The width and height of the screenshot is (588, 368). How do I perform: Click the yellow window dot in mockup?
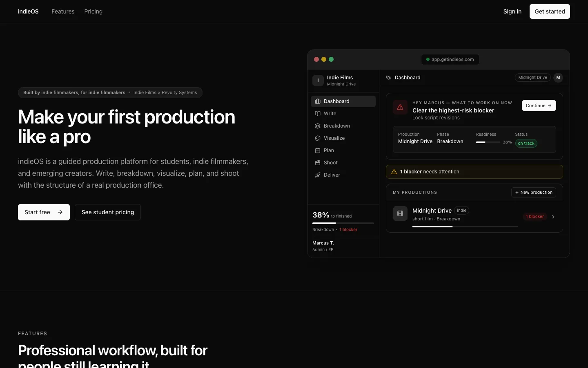coord(324,59)
